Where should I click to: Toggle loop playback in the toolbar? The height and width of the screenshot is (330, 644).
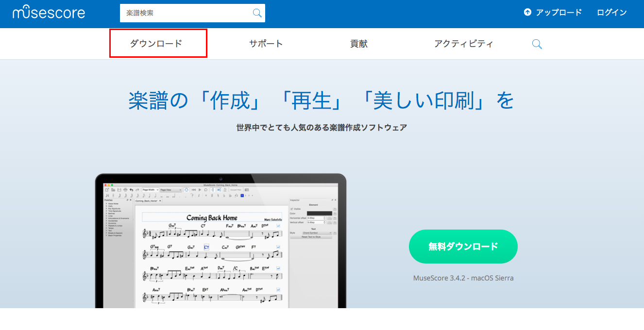205,190
